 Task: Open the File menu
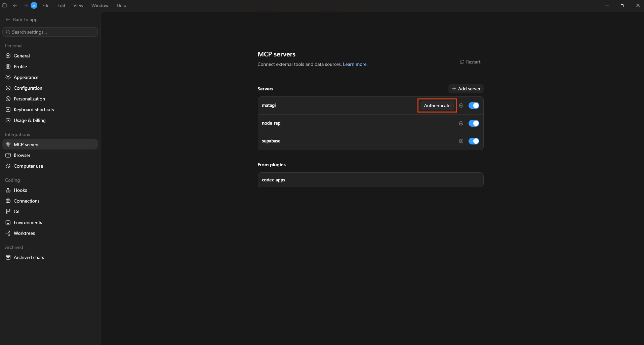(x=46, y=5)
